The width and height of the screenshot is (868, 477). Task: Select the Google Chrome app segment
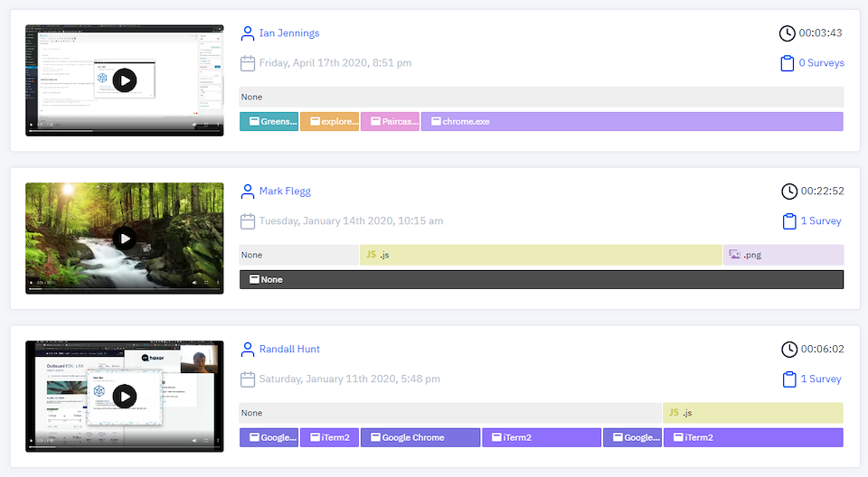pos(420,438)
